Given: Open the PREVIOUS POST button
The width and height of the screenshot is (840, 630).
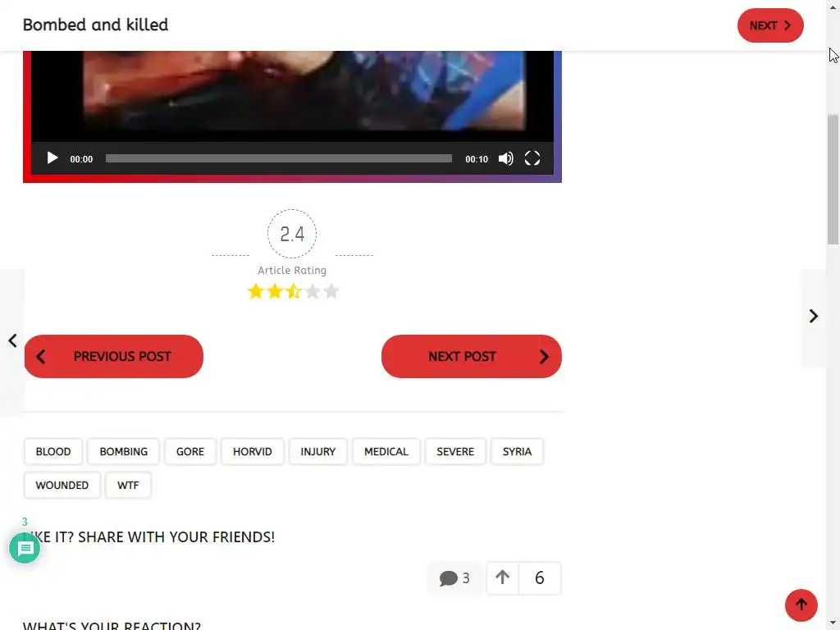Looking at the screenshot, I should click(113, 356).
